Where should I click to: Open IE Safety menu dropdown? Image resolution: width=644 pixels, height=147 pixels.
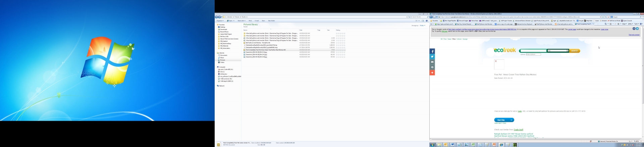(x=630, y=24)
